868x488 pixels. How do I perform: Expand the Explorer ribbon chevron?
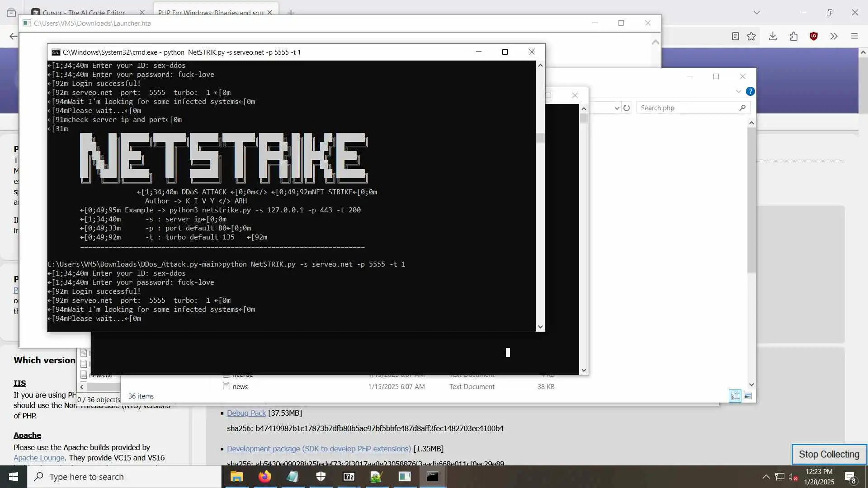tap(738, 91)
